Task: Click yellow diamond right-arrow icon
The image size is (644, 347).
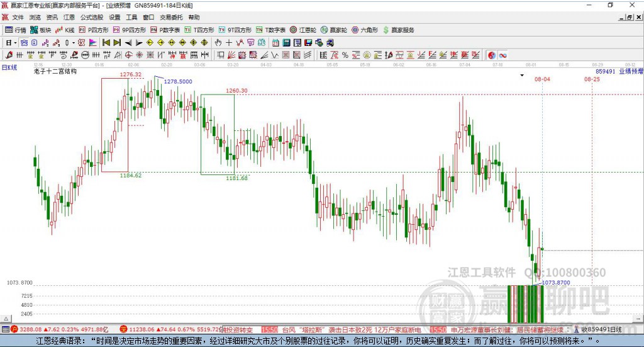Action: [160, 43]
